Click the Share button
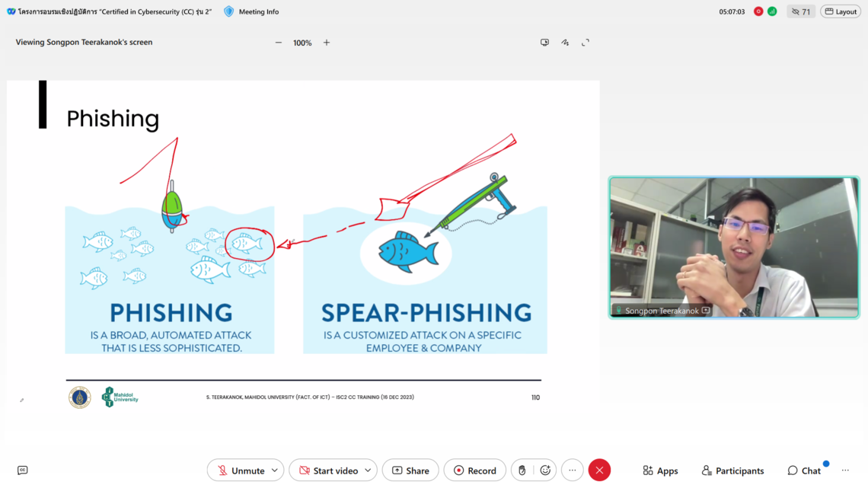 pyautogui.click(x=410, y=470)
